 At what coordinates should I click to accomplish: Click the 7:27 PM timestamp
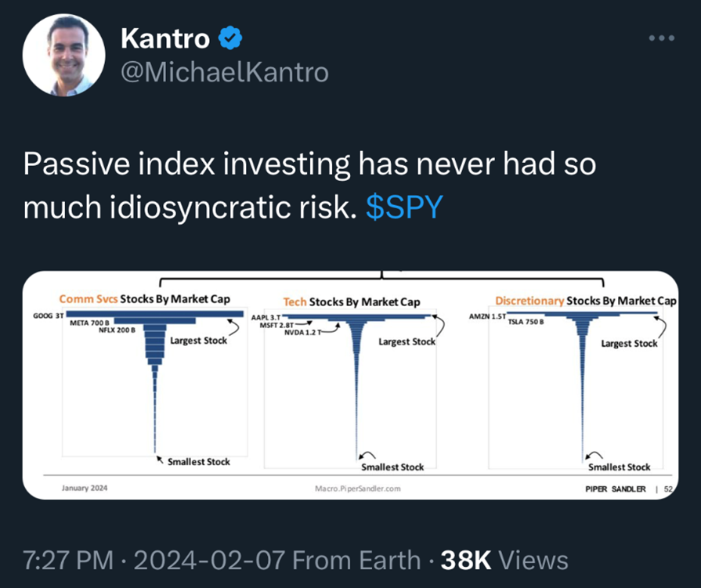pyautogui.click(x=68, y=560)
